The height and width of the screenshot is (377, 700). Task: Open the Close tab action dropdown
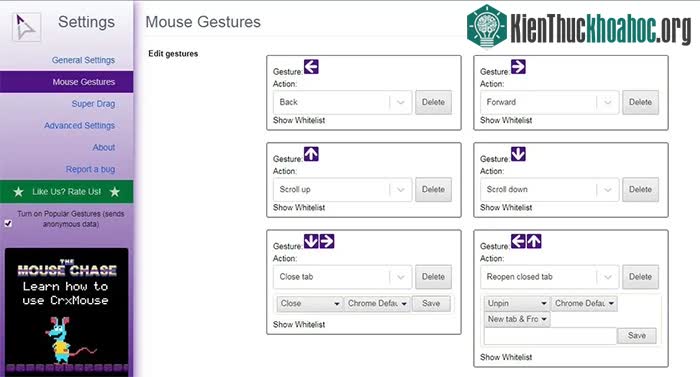[342, 277]
